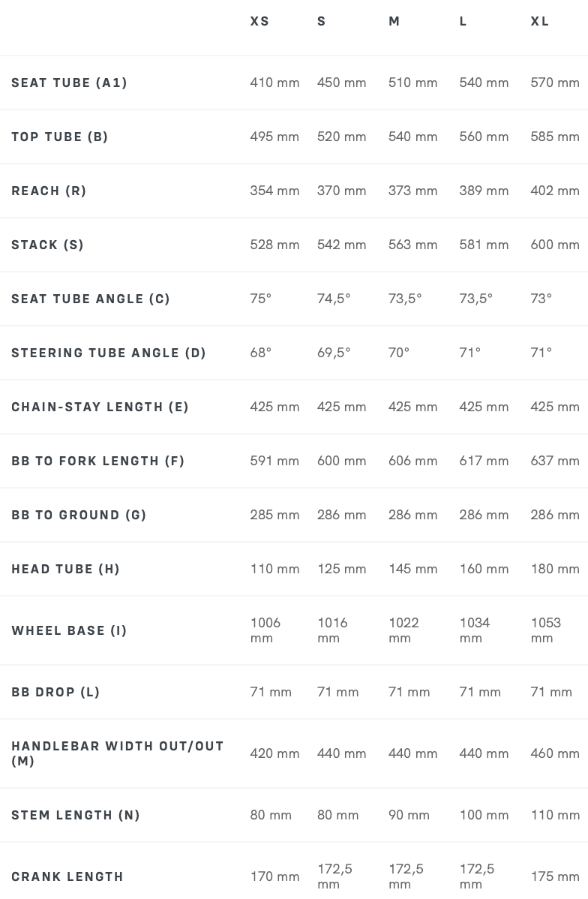Click the Wheel Base (I) row label
Screen dimensions: 588x899
pyautogui.click(x=69, y=630)
